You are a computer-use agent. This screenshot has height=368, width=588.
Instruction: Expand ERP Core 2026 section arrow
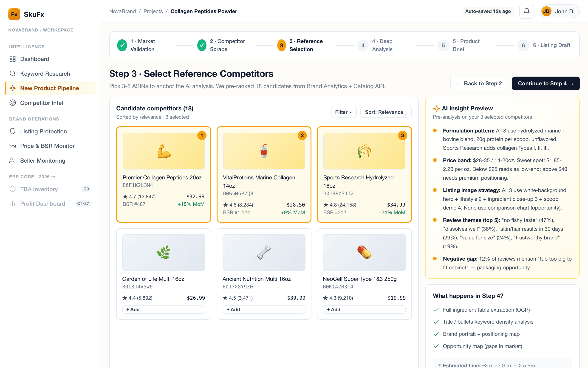point(54,177)
